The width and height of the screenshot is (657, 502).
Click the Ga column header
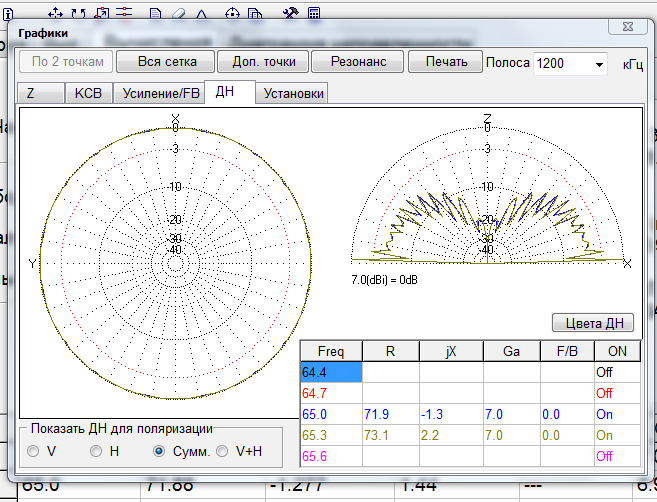click(512, 351)
